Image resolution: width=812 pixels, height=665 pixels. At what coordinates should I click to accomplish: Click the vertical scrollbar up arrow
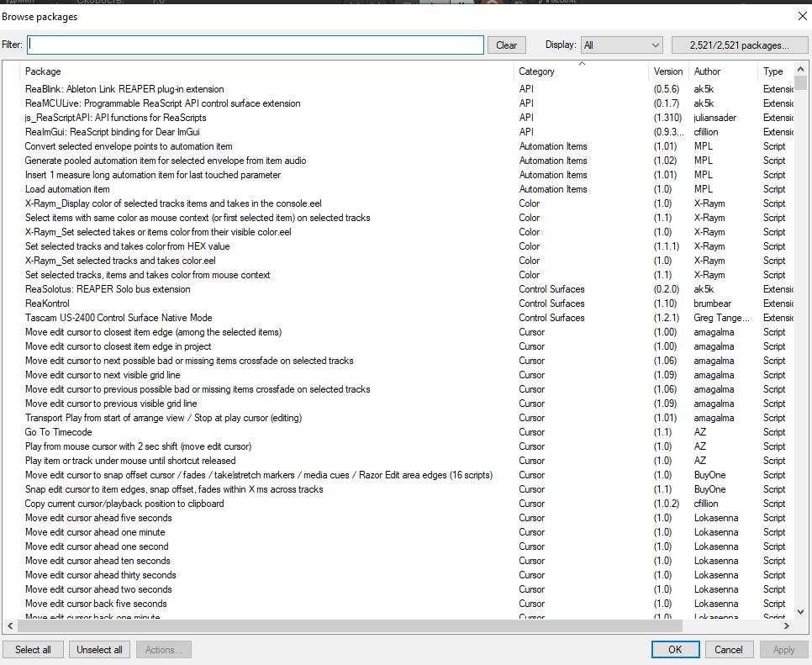[800, 69]
